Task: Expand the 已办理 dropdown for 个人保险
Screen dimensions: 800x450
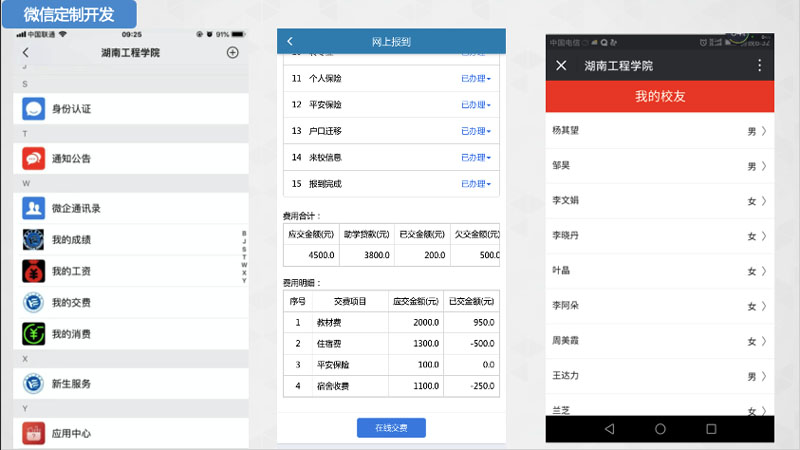Action: [x=476, y=77]
